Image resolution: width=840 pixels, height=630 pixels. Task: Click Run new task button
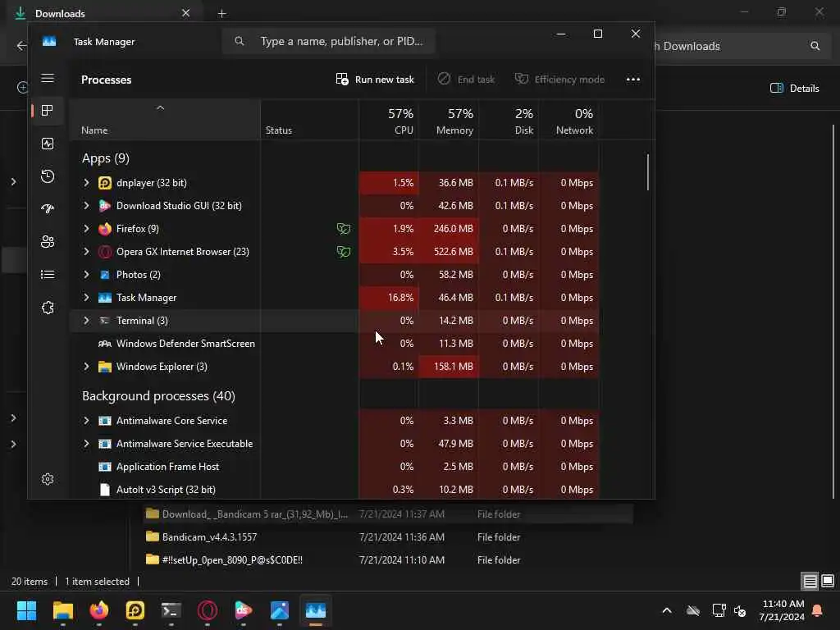point(375,80)
